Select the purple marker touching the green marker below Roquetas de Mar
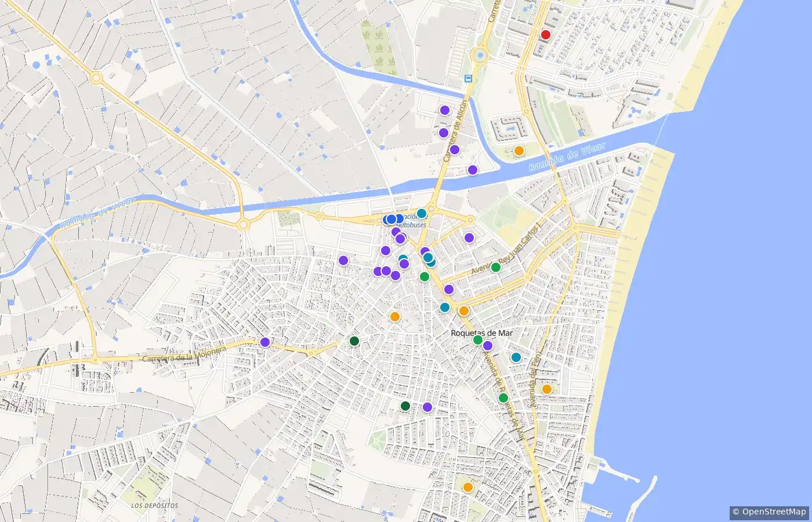812x522 pixels. [x=488, y=346]
